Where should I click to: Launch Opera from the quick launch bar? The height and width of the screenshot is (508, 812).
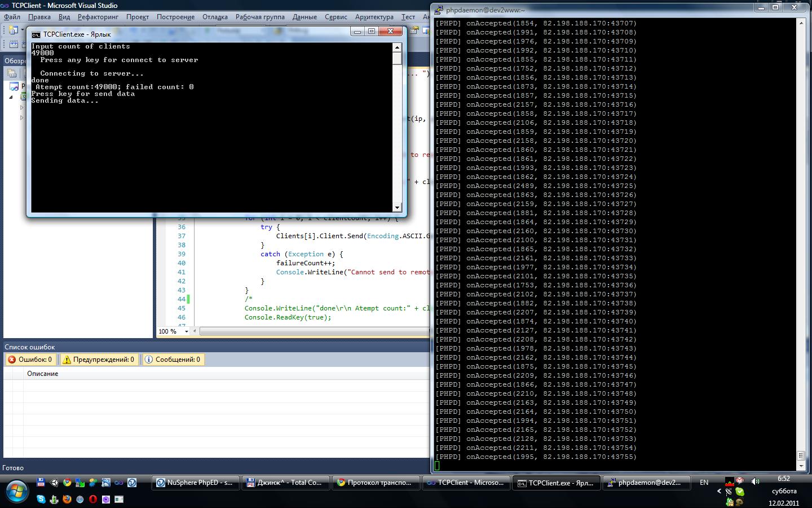pyautogui.click(x=92, y=499)
